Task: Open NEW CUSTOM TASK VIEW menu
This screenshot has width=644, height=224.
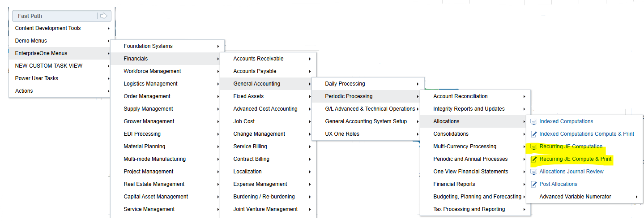Action: pos(60,66)
